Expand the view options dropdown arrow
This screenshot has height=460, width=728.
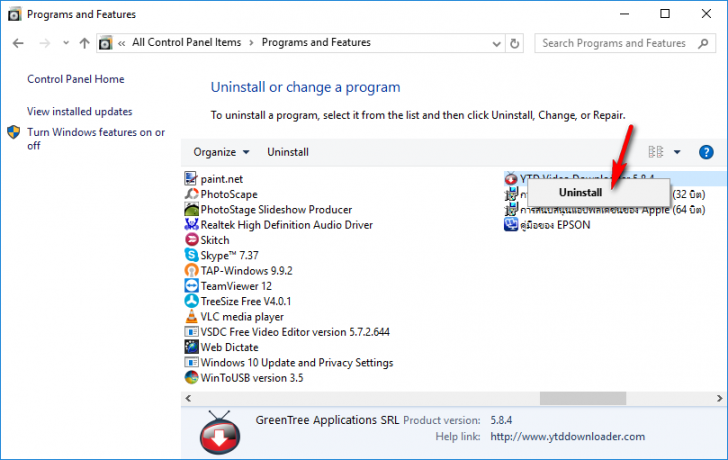tap(677, 152)
